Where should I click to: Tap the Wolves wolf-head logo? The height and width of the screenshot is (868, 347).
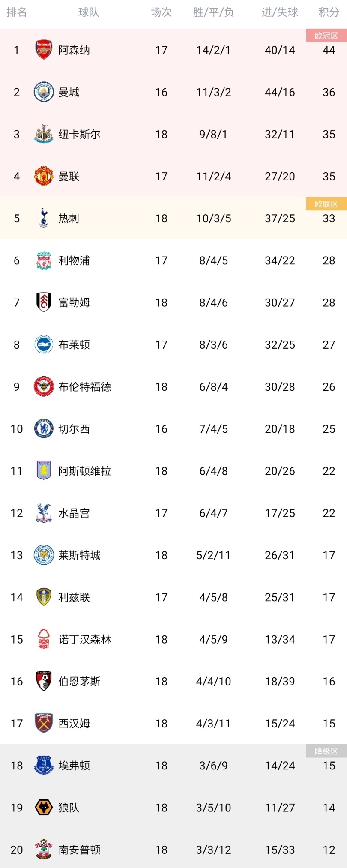point(44,808)
